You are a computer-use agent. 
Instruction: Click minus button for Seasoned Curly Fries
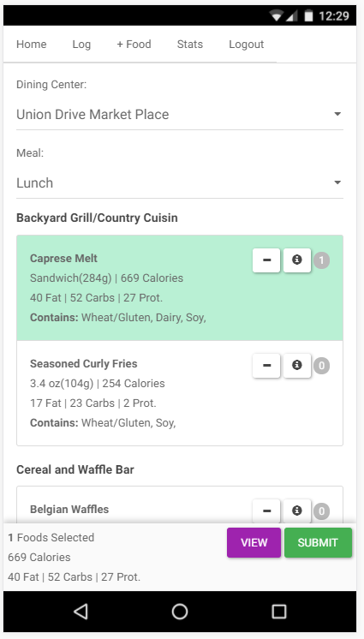[266, 366]
